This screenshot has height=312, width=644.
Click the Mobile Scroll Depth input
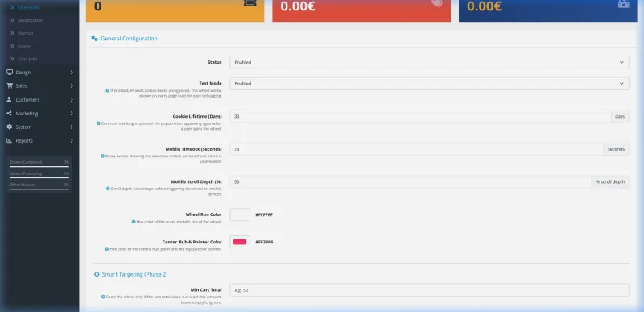411,181
